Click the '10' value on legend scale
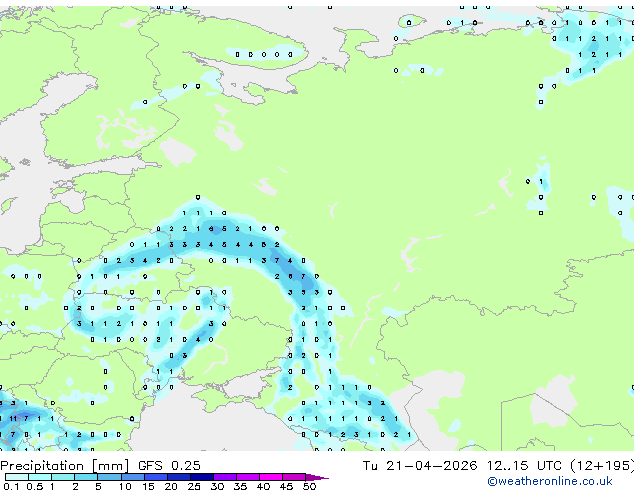 125,486
